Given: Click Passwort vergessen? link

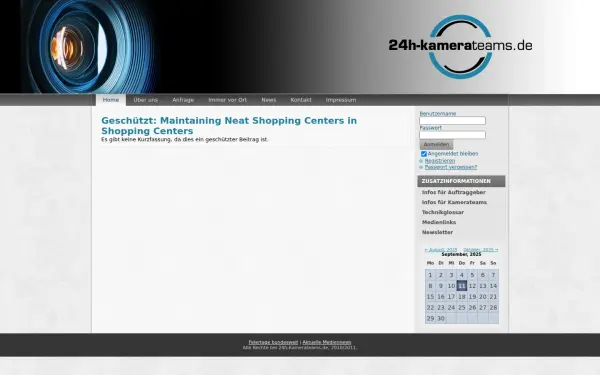Looking at the screenshot, I should click(x=451, y=167).
